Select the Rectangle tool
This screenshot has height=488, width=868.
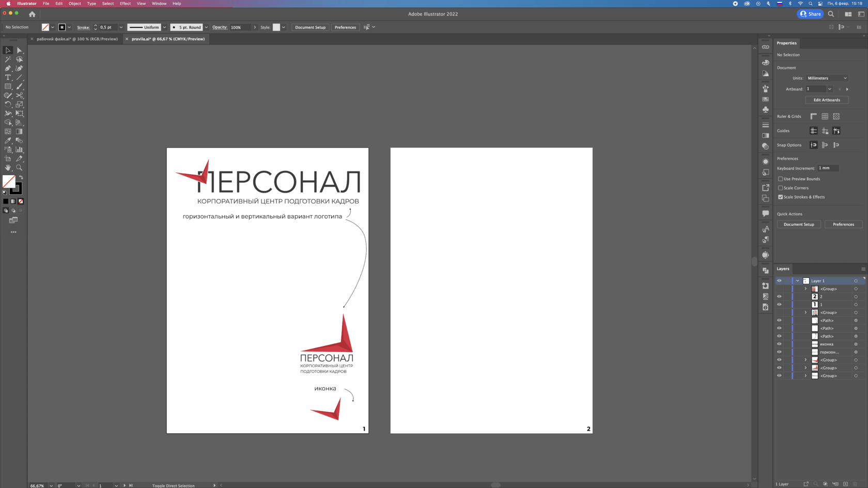(8, 87)
